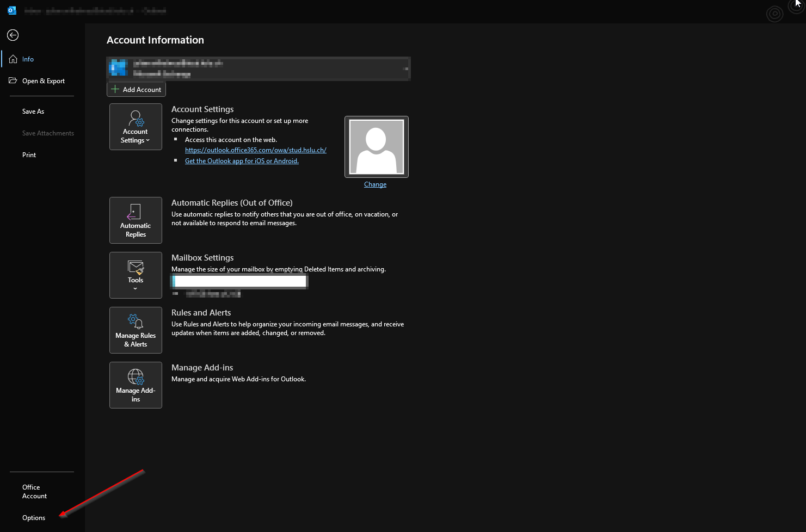This screenshot has height=532, width=806.
Task: Open the Account Settings dropdown button
Action: [136, 127]
